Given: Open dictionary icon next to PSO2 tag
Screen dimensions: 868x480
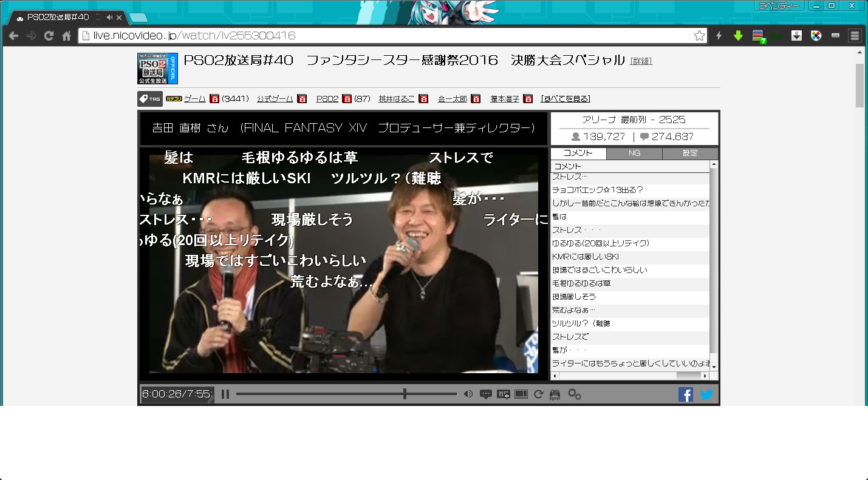Looking at the screenshot, I should (347, 99).
